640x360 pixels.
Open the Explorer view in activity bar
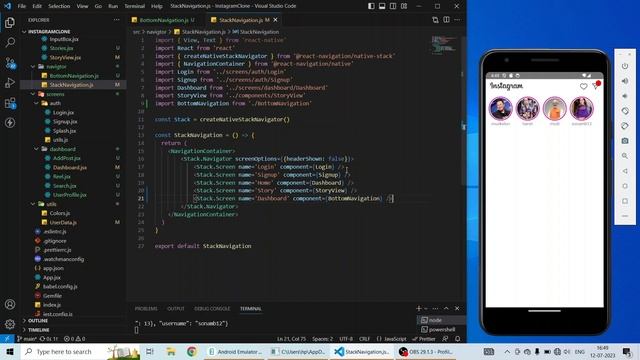(10, 22)
